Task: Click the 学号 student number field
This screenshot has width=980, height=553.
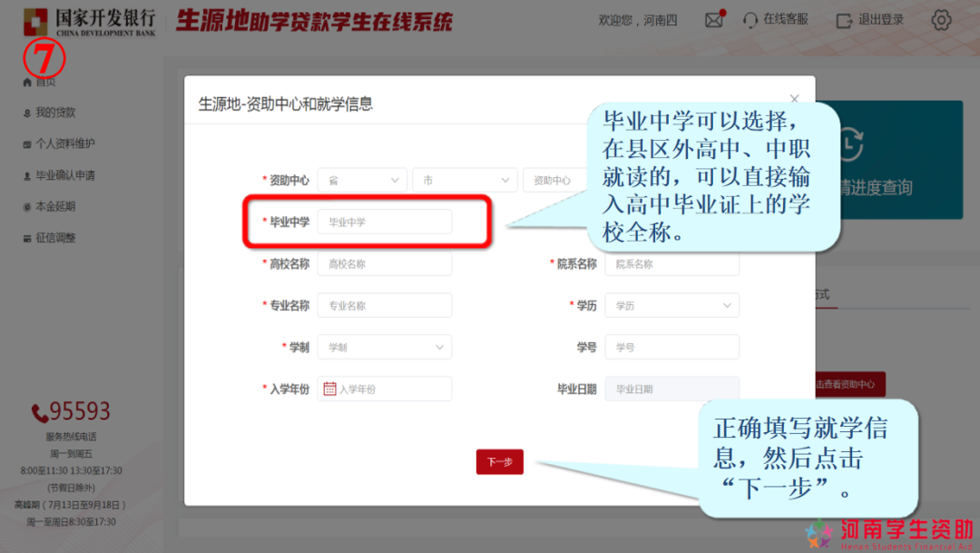Action: tap(671, 347)
